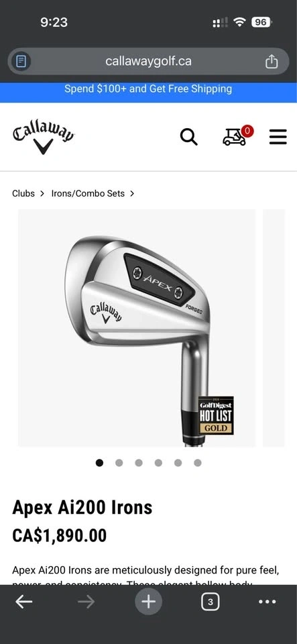Select the last image carousel dot
The width and height of the screenshot is (297, 644).
pos(198,463)
